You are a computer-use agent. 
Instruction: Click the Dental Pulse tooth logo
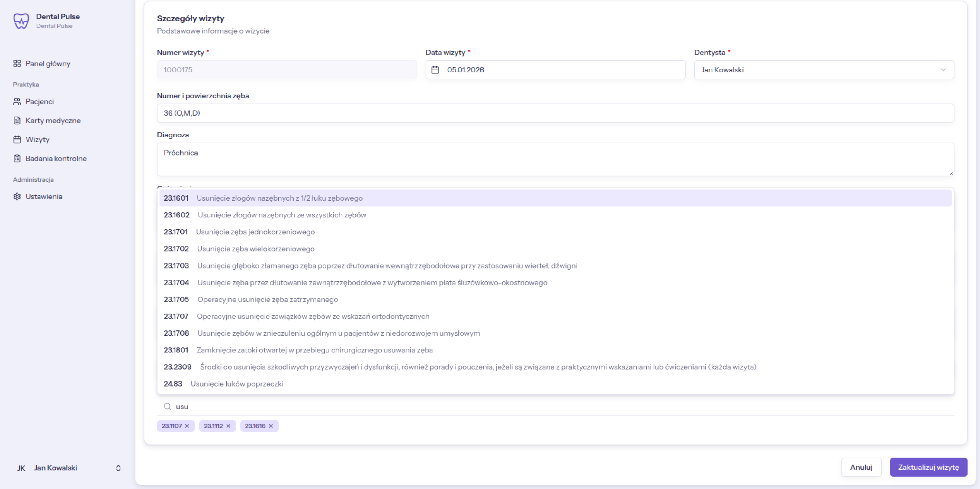click(21, 21)
